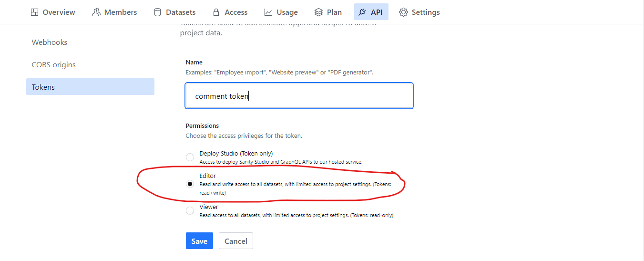Click the Settings gear icon
This screenshot has height=261, width=644.
pyautogui.click(x=403, y=12)
